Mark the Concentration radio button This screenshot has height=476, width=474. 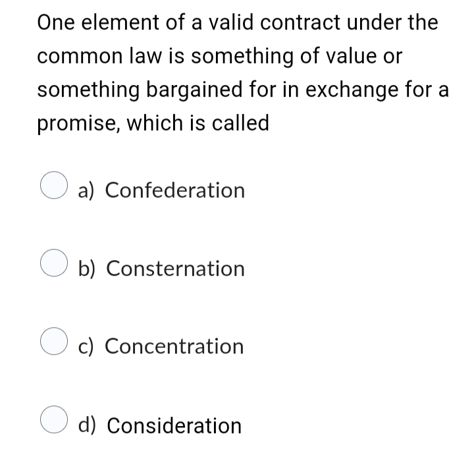click(x=54, y=341)
